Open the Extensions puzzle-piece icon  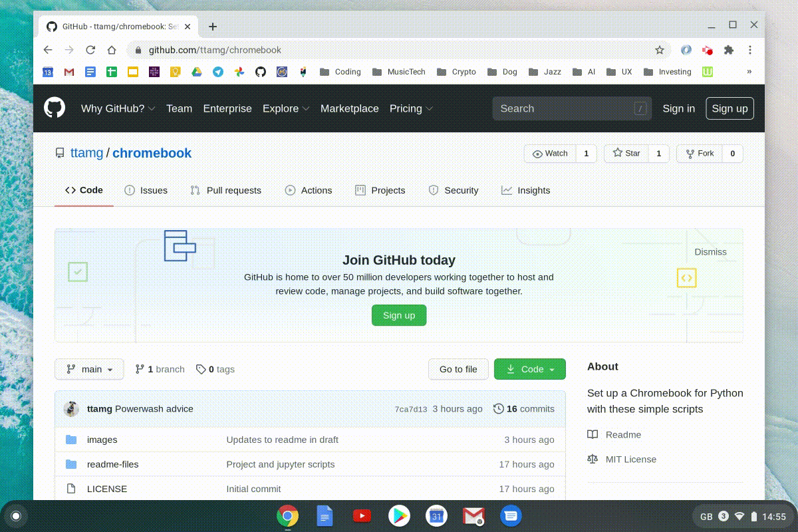(729, 50)
